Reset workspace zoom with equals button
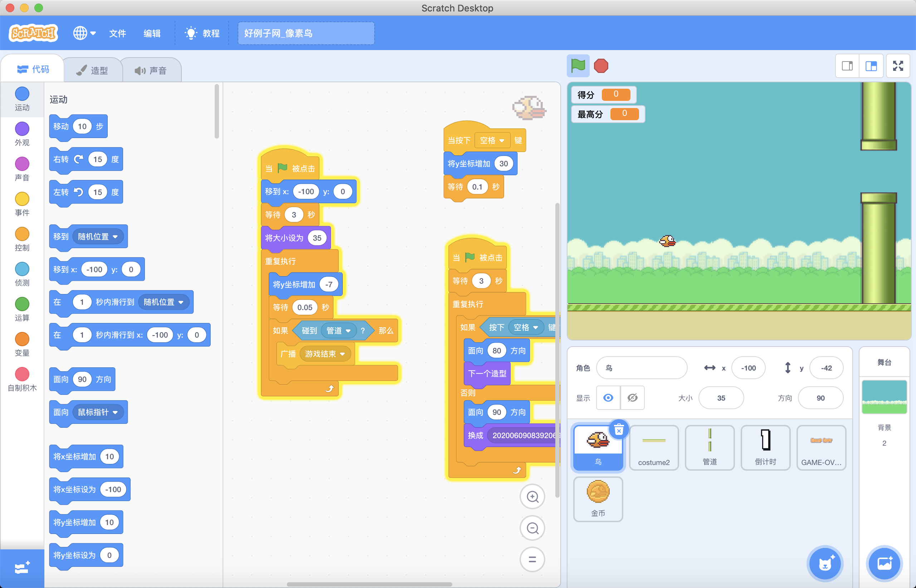Viewport: 916px width, 588px height. pos(532,559)
